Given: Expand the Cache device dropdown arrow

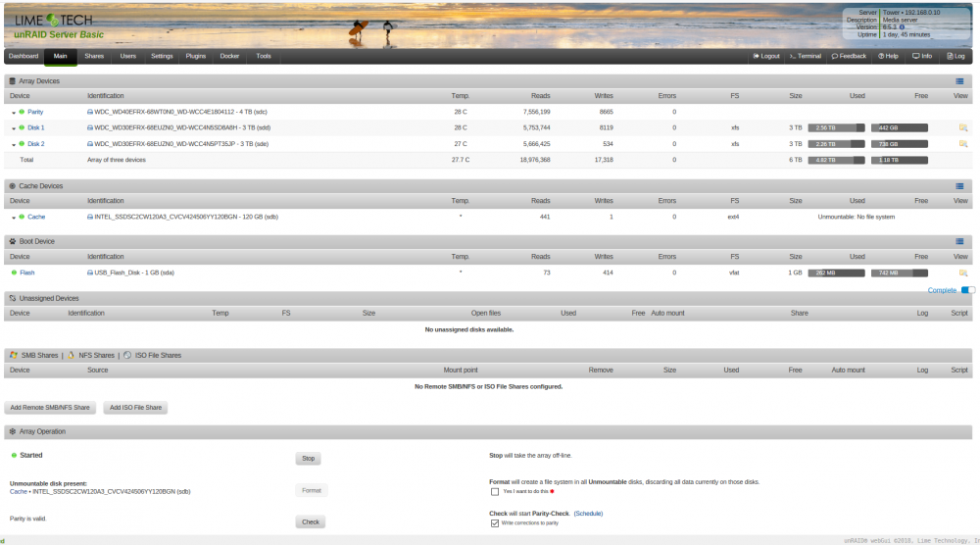Looking at the screenshot, I should (x=14, y=218).
